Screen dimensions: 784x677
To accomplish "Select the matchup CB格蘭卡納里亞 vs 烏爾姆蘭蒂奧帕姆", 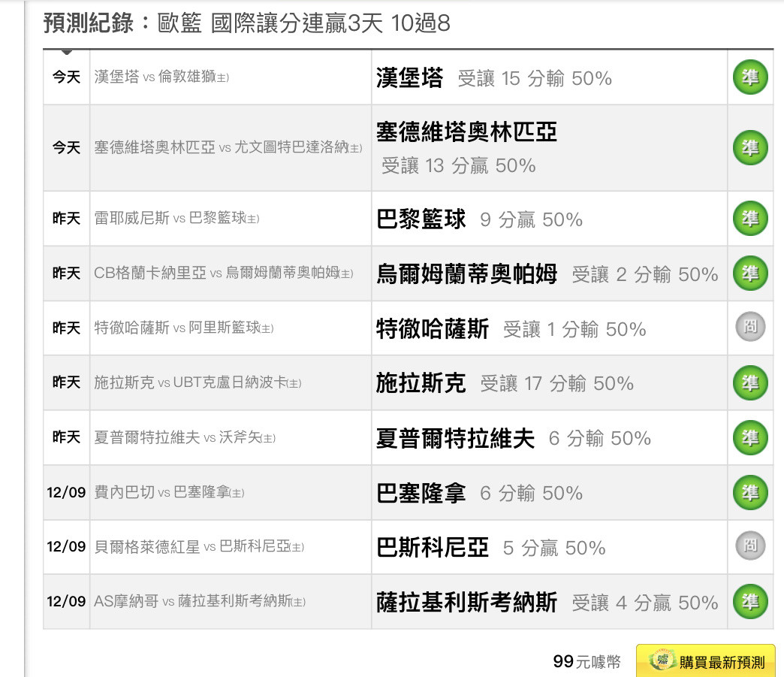I will click(x=224, y=274).
